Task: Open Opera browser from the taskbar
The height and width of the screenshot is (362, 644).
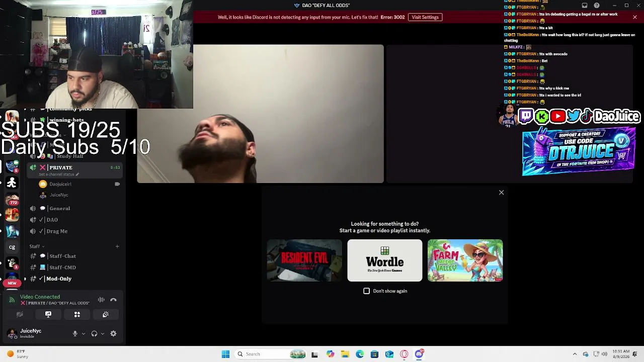Action: click(404, 354)
